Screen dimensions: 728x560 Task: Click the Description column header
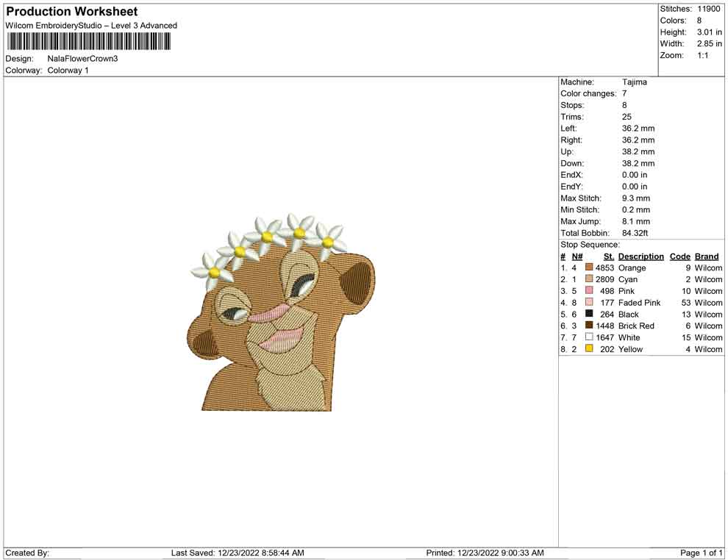click(640, 256)
